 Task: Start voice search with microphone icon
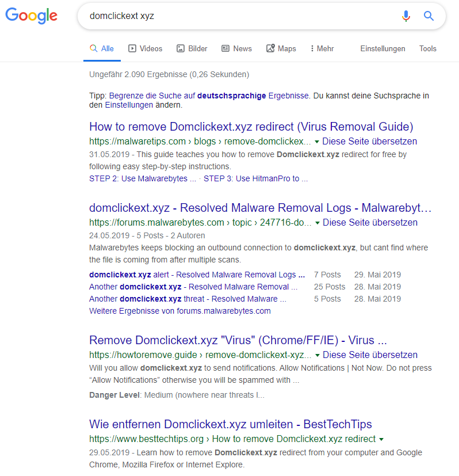tap(406, 16)
